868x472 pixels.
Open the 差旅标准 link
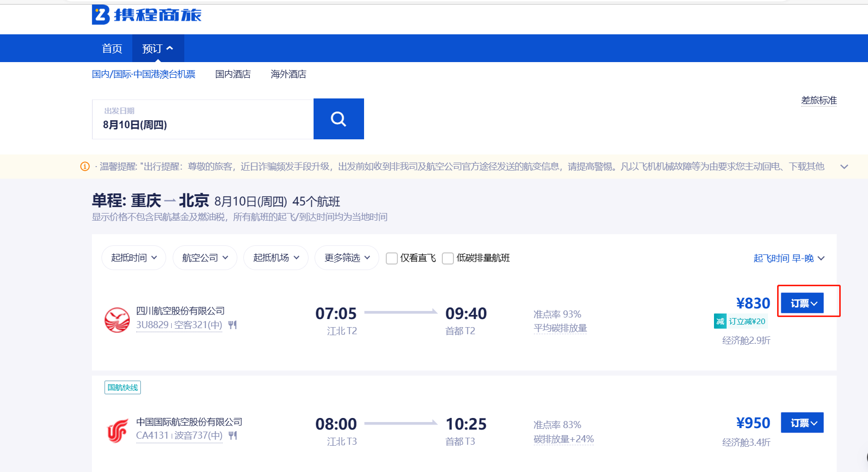pyautogui.click(x=819, y=100)
